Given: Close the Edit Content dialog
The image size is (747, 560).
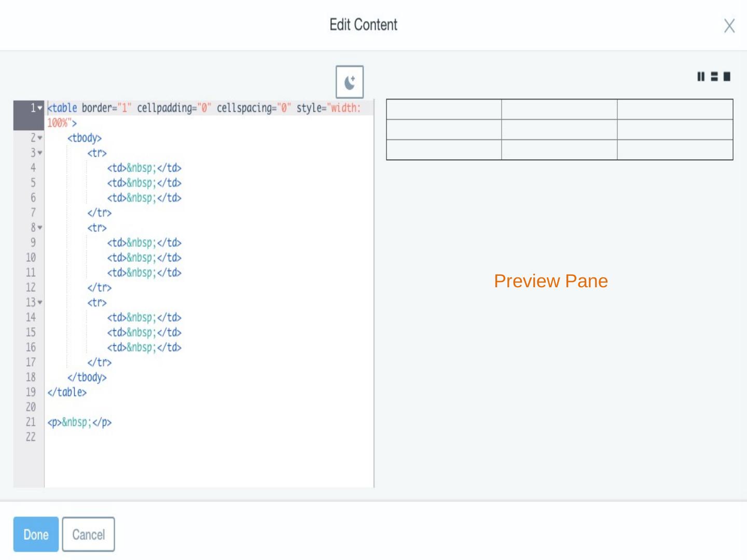Looking at the screenshot, I should tap(729, 26).
